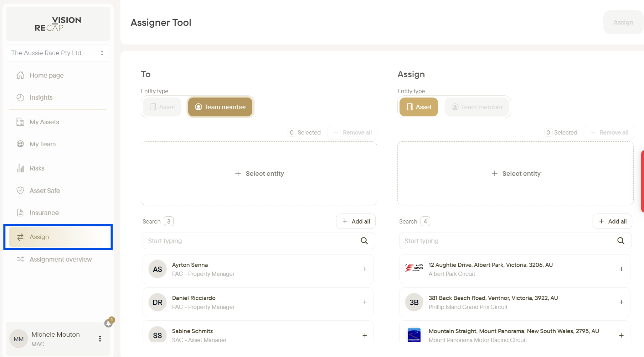
Task: Focus the team member search field
Action: pyautogui.click(x=259, y=241)
